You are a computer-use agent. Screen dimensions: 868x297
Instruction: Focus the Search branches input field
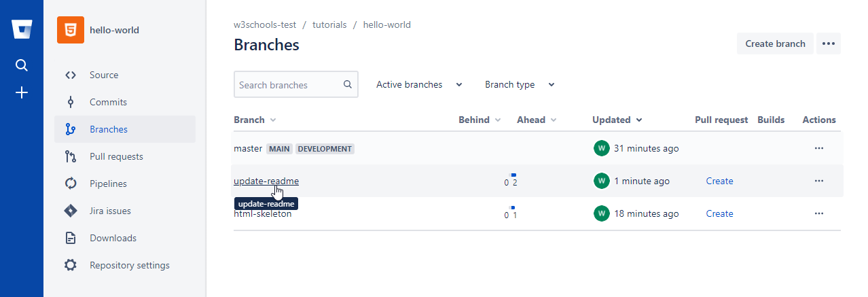[288, 85]
